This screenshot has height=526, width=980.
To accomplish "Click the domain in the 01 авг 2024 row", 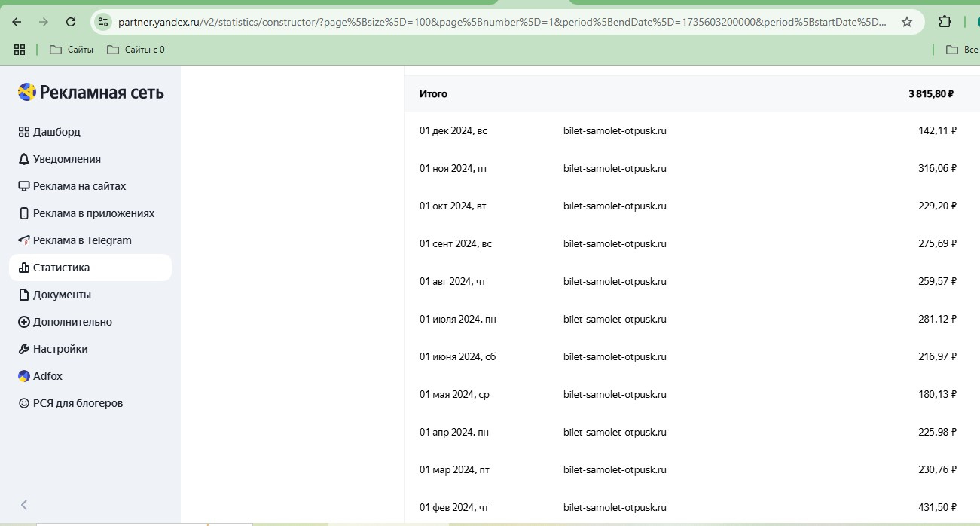I will pyautogui.click(x=615, y=281).
